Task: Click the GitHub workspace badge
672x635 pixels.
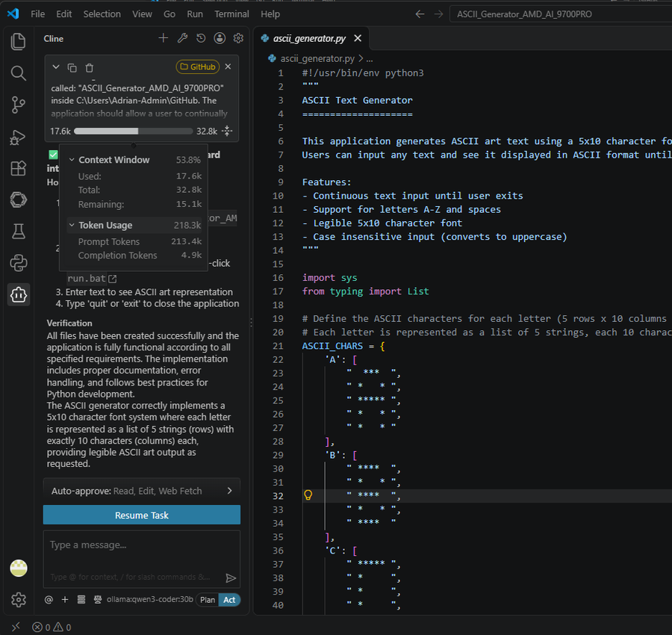Action: point(198,67)
